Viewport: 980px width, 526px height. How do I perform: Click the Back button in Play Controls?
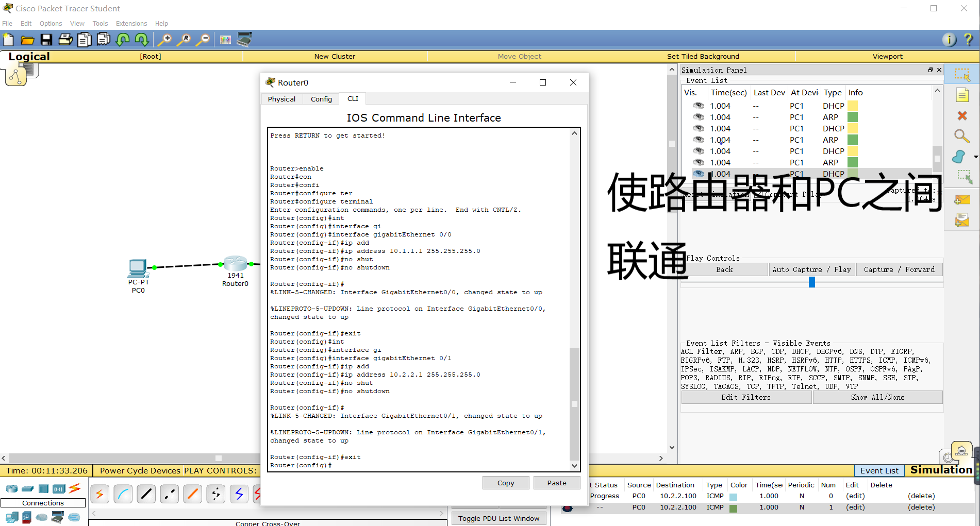click(724, 269)
